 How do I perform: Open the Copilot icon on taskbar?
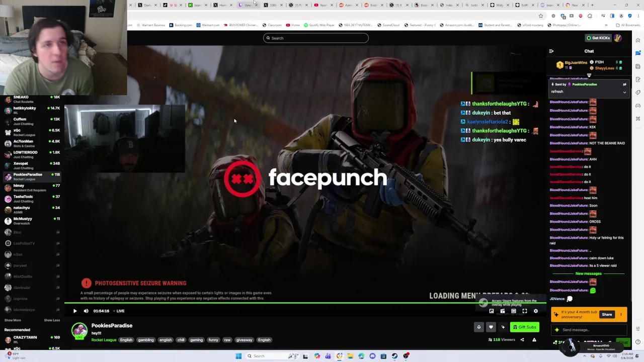coord(317,356)
